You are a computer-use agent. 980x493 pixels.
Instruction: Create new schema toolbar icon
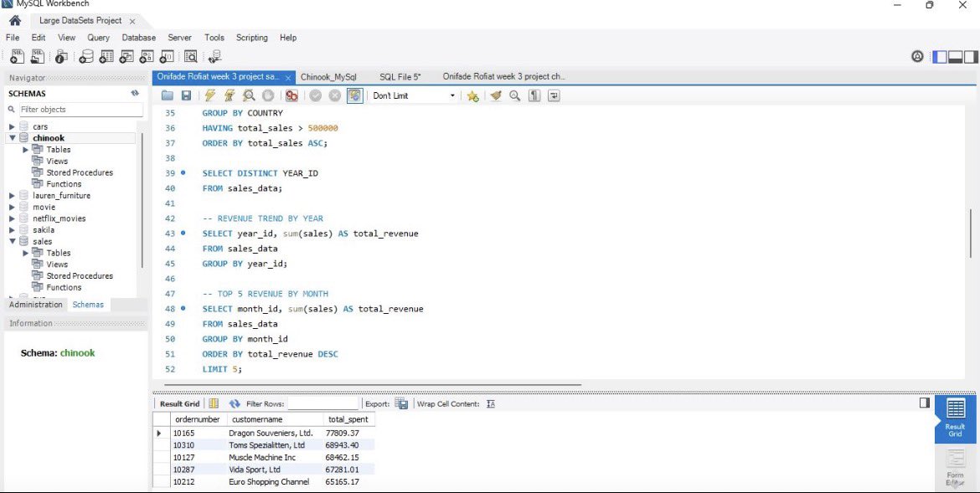click(85, 57)
